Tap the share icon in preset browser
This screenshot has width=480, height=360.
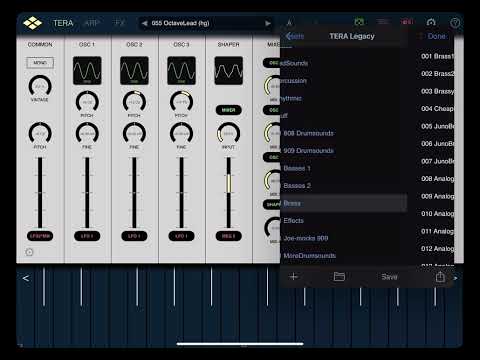pyautogui.click(x=440, y=276)
